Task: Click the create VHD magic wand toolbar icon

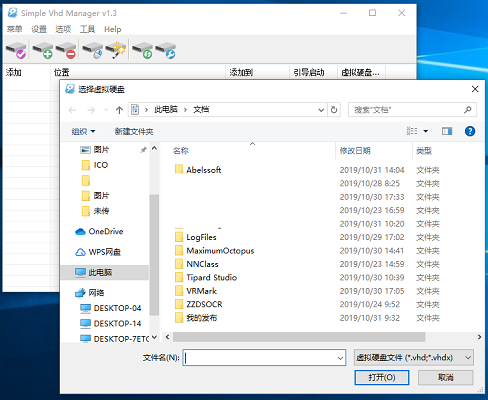Action: (116, 50)
